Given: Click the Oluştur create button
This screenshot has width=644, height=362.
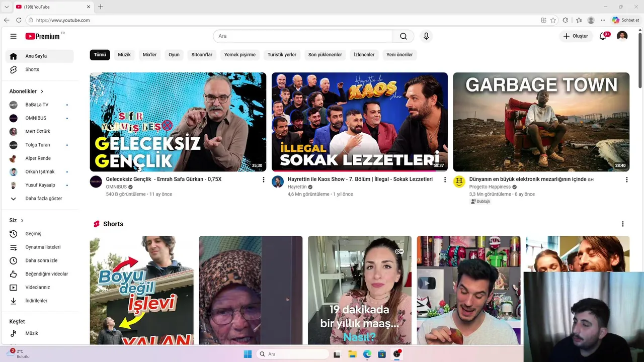Looking at the screenshot, I should click(x=576, y=36).
